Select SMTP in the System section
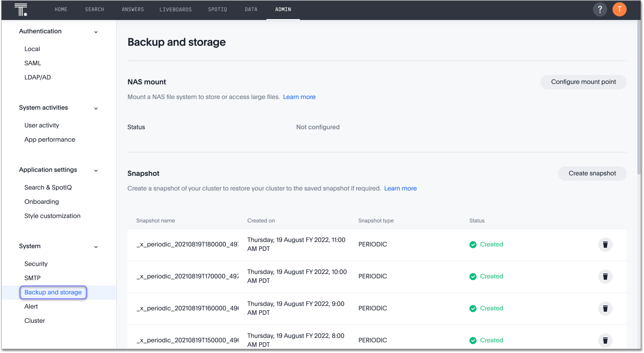 (32, 278)
